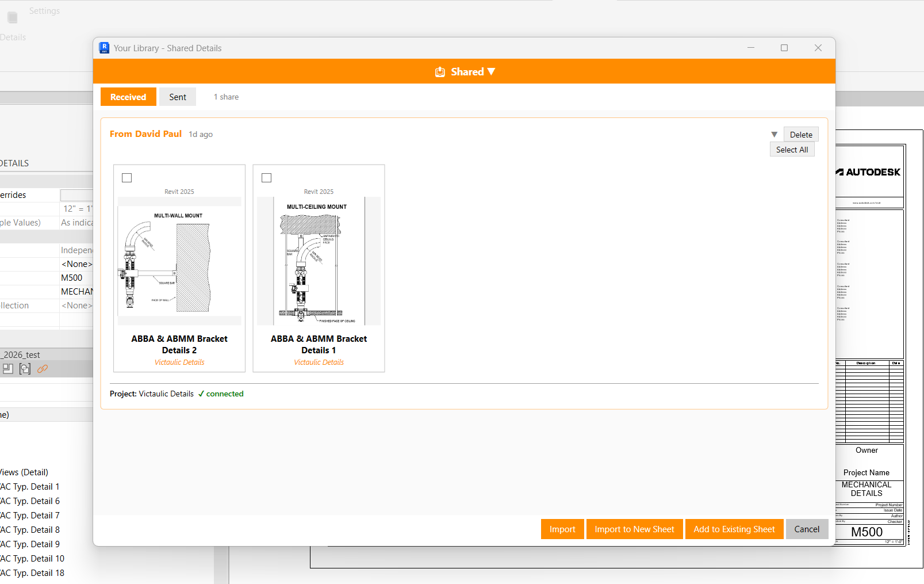
Task: Select AC Typ. Detail 8 in the browser
Action: (x=30, y=530)
